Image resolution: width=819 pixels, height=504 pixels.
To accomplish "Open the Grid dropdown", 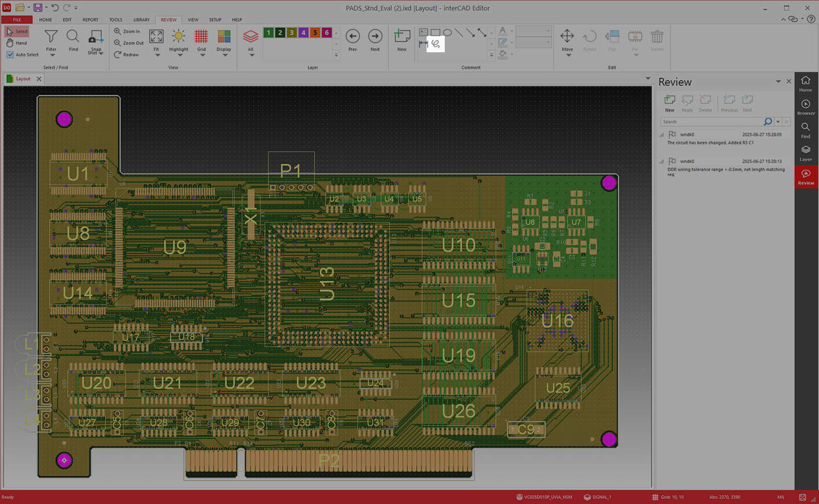I will point(202,55).
